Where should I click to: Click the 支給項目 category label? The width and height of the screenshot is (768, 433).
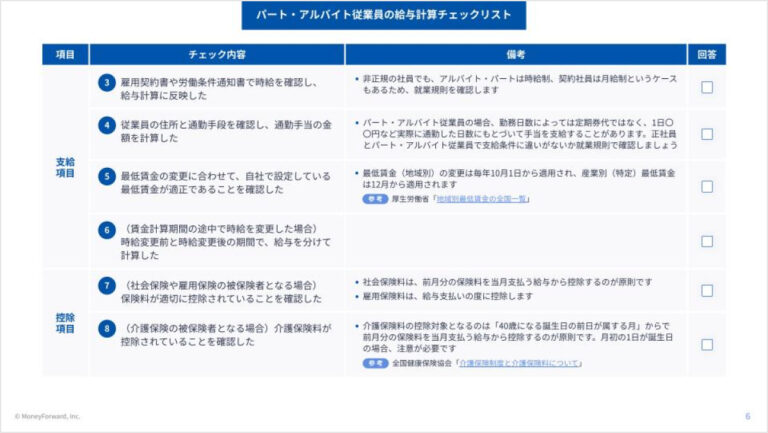click(x=65, y=168)
